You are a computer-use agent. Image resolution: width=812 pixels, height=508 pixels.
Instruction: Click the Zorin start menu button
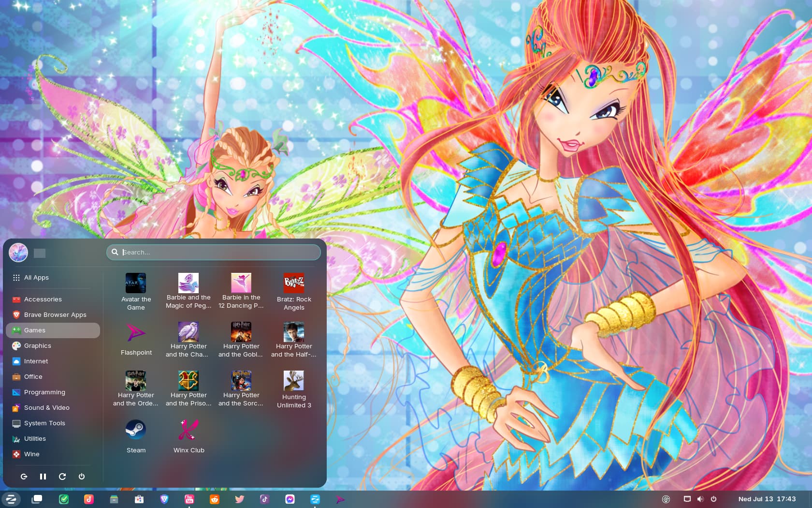click(x=11, y=499)
